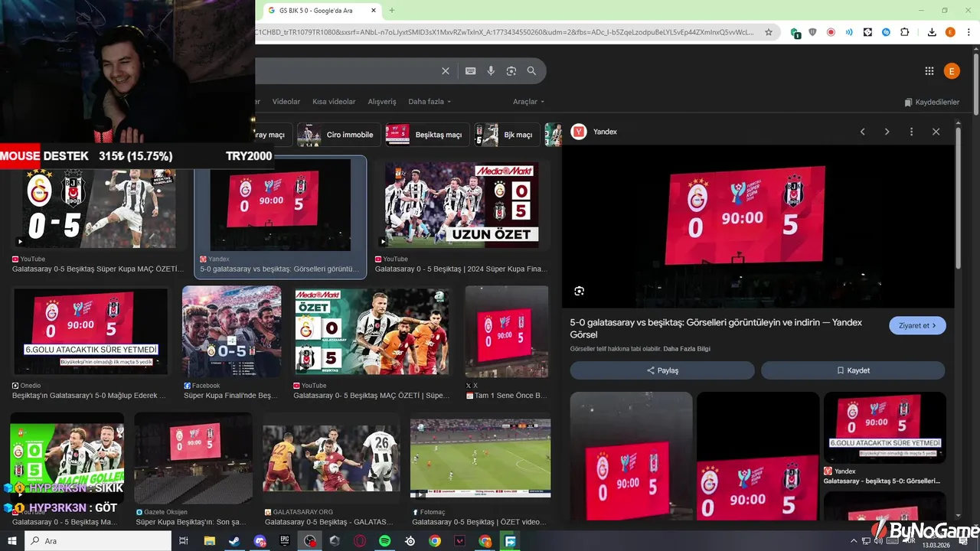Image resolution: width=980 pixels, height=551 pixels.
Task: Clear the search box with the X icon
Action: [446, 71]
